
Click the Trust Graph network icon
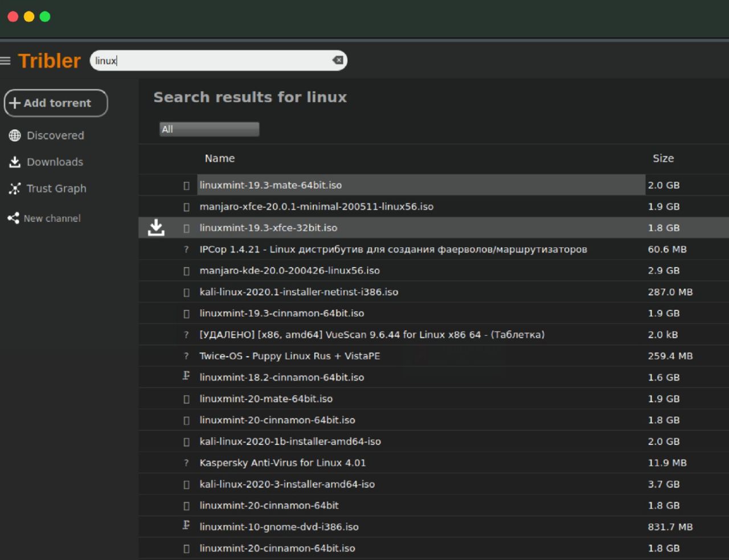coord(15,189)
